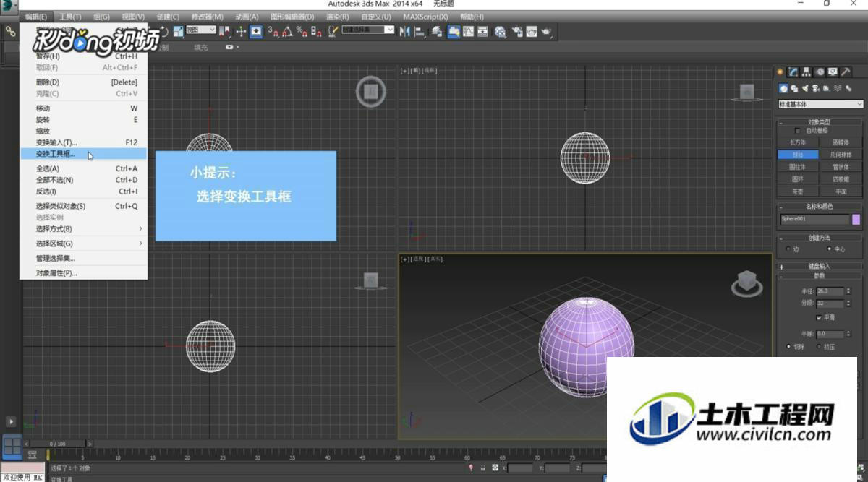Click the Mirror tool icon
The image size is (868, 482).
click(x=404, y=31)
